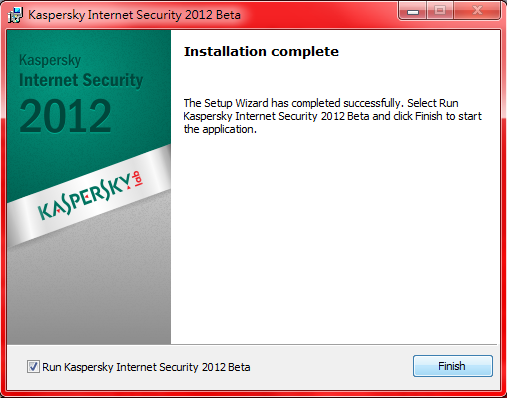
Task: Click the large 2012 banner text
Action: point(65,116)
